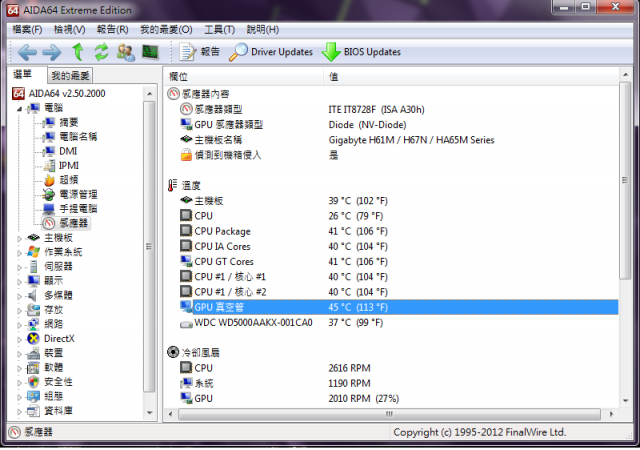Select IPMI in the tree

(69, 165)
